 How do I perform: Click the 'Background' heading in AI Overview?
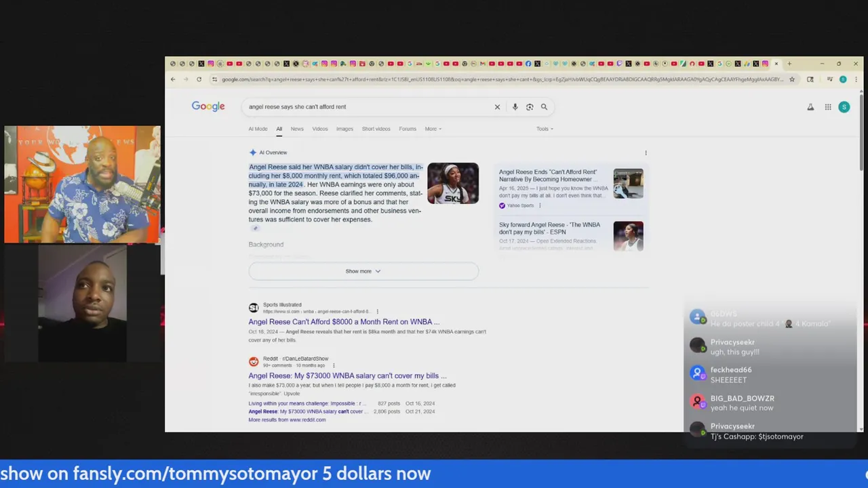pyautogui.click(x=266, y=245)
